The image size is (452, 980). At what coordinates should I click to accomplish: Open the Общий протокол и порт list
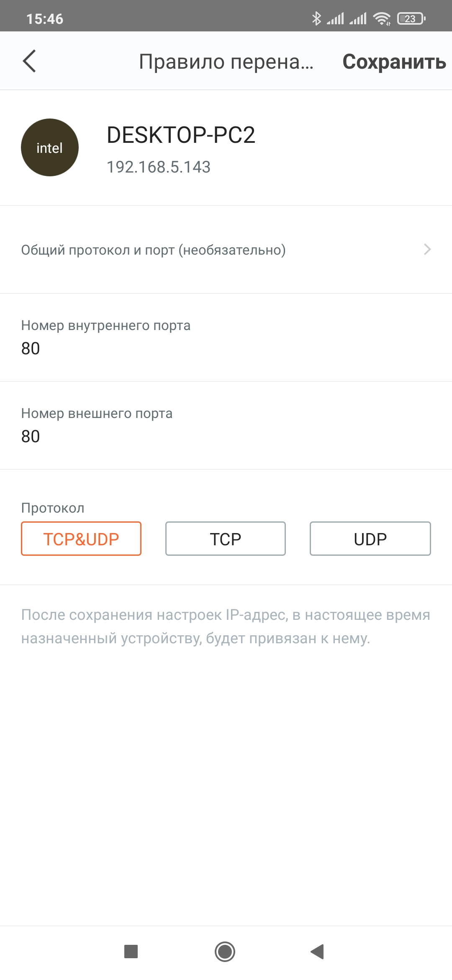(x=153, y=250)
